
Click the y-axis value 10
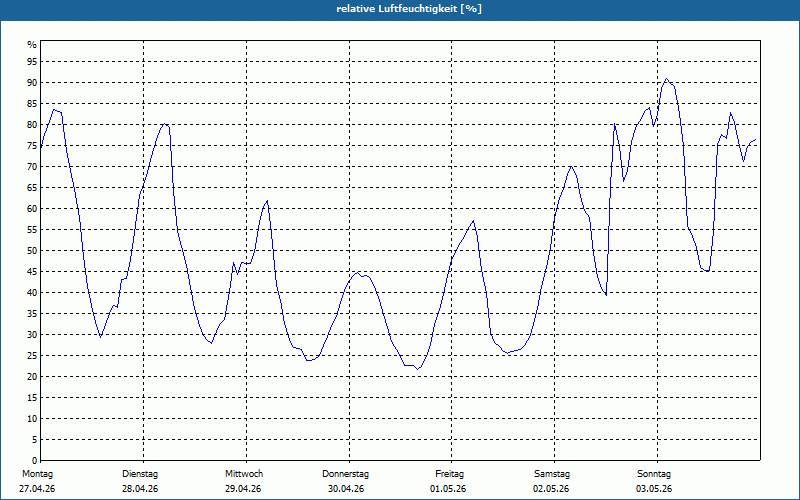32,419
